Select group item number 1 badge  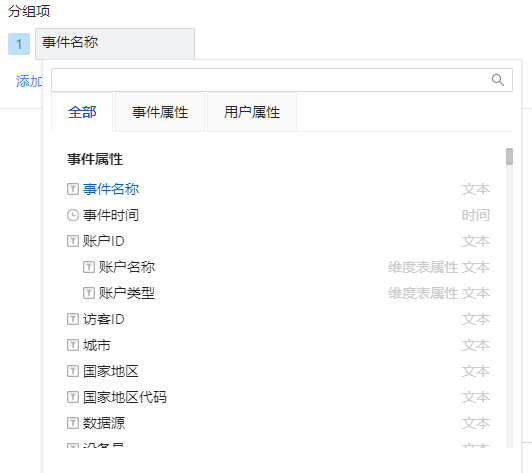click(x=19, y=44)
